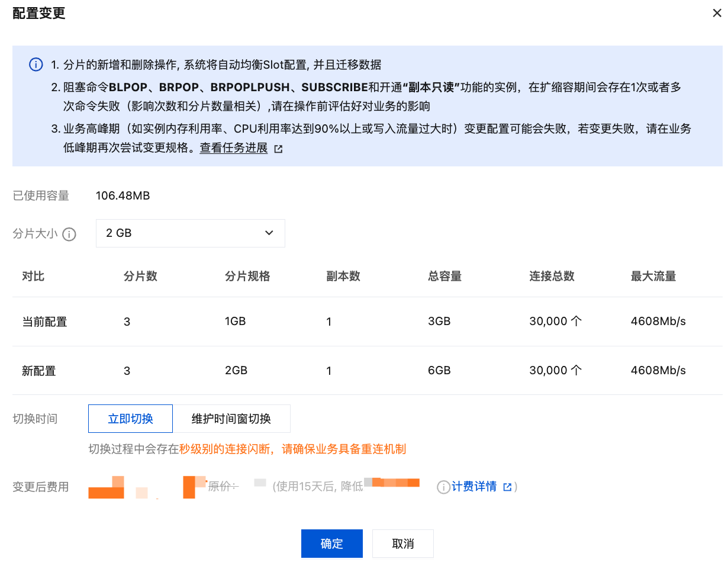This screenshot has height=572, width=728.
Task: Click the dropdown chevron arrow for 分片大小
Action: 269,233
